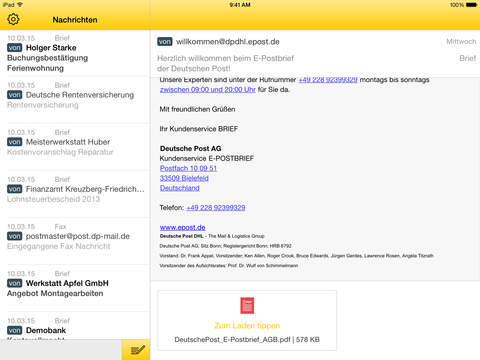Tap hotline number link in first paragraph
Screen dimensions: 480x360
[x=328, y=80]
